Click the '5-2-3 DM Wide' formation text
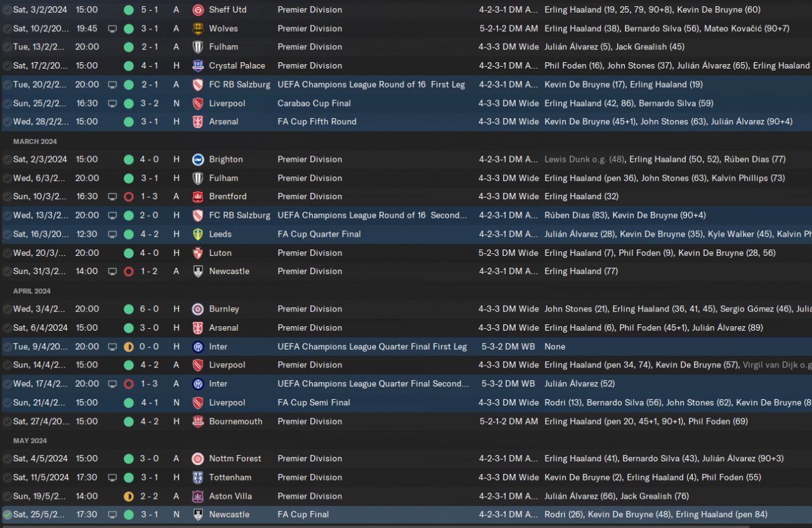This screenshot has height=528, width=812. click(x=509, y=253)
